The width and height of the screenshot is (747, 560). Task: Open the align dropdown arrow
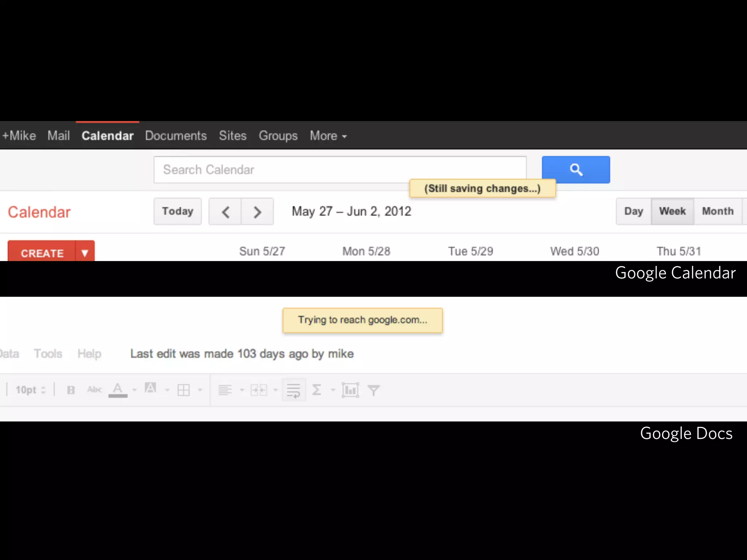point(242,390)
